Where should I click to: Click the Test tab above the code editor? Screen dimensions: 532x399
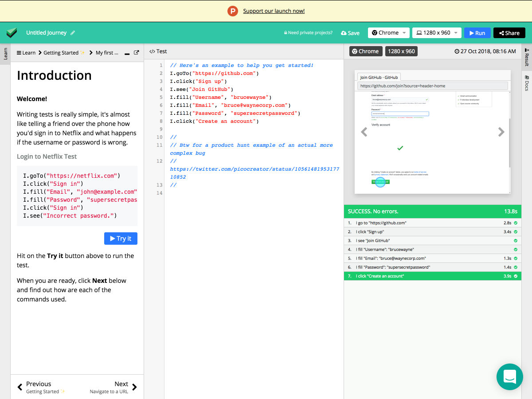click(x=158, y=51)
